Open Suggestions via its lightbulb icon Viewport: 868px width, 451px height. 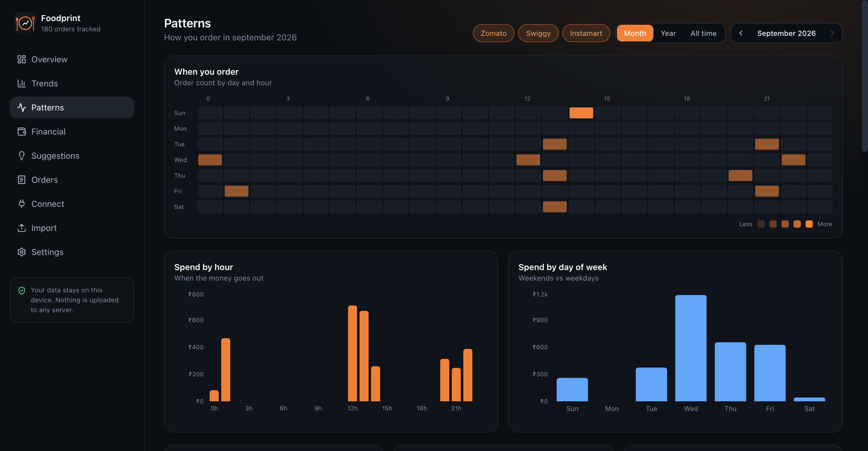pos(22,155)
